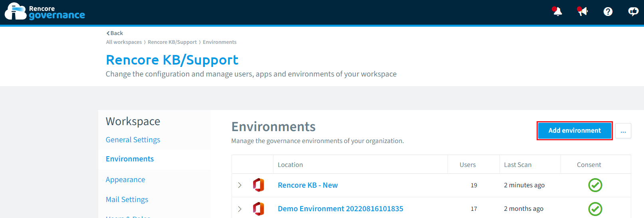The image size is (644, 218).
Task: Click consent checkmark for Demo Environment row
Action: click(x=595, y=209)
